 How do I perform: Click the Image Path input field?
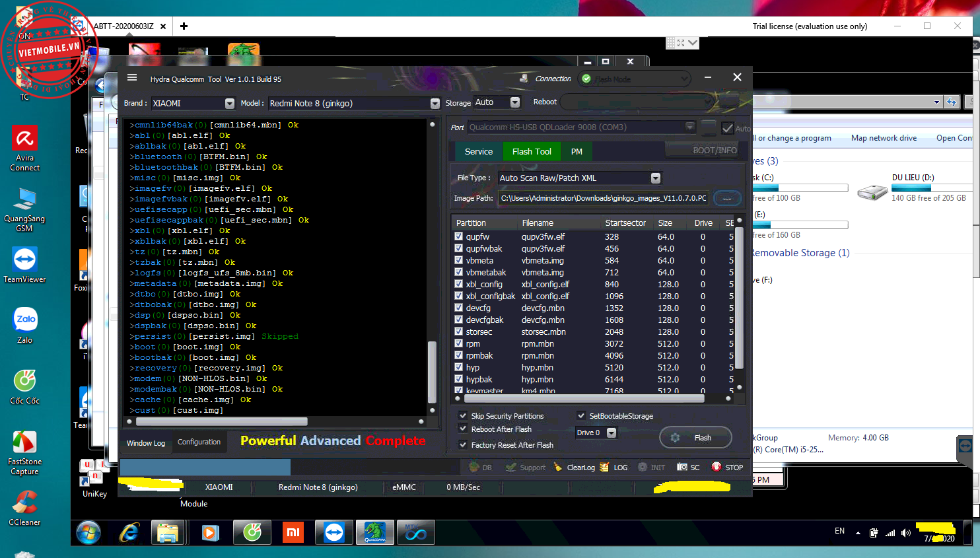(604, 198)
